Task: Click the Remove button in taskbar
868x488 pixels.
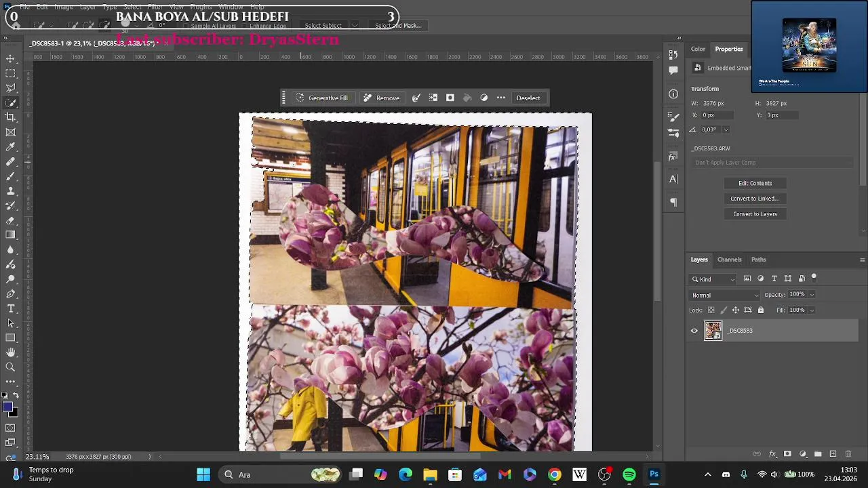Action: [381, 98]
